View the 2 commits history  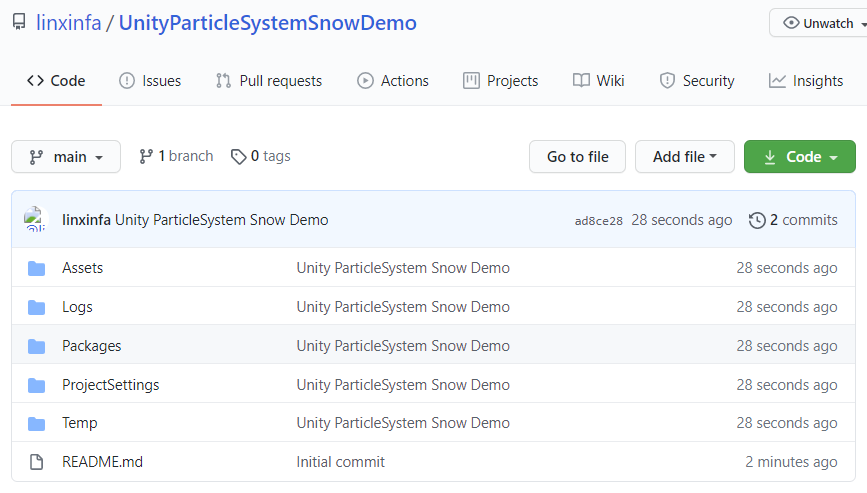point(793,220)
